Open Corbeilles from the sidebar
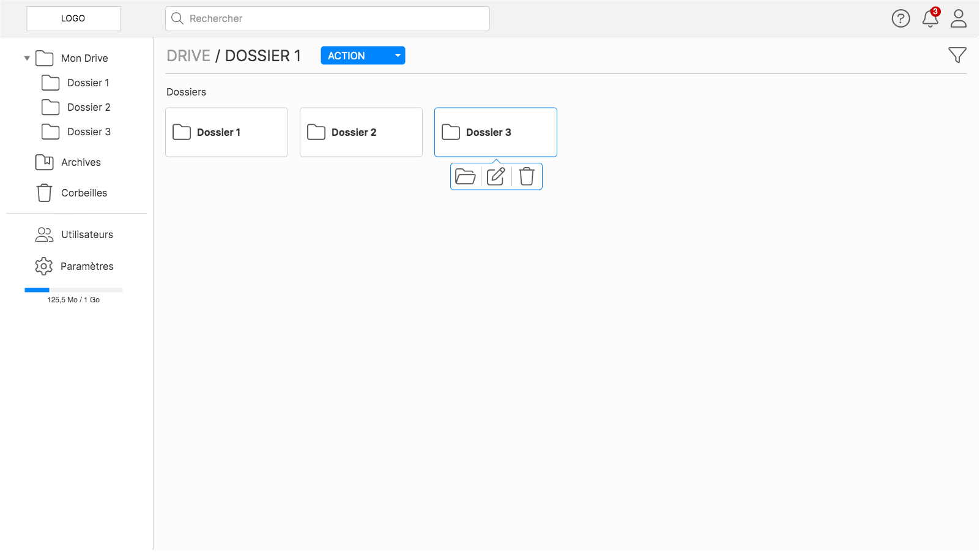The width and height of the screenshot is (980, 552). pyautogui.click(x=84, y=193)
